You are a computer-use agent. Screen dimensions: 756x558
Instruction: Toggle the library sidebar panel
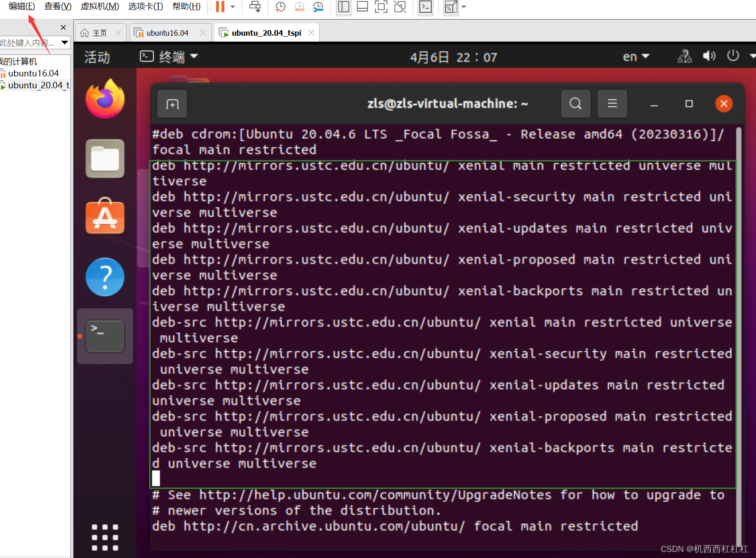343,7
